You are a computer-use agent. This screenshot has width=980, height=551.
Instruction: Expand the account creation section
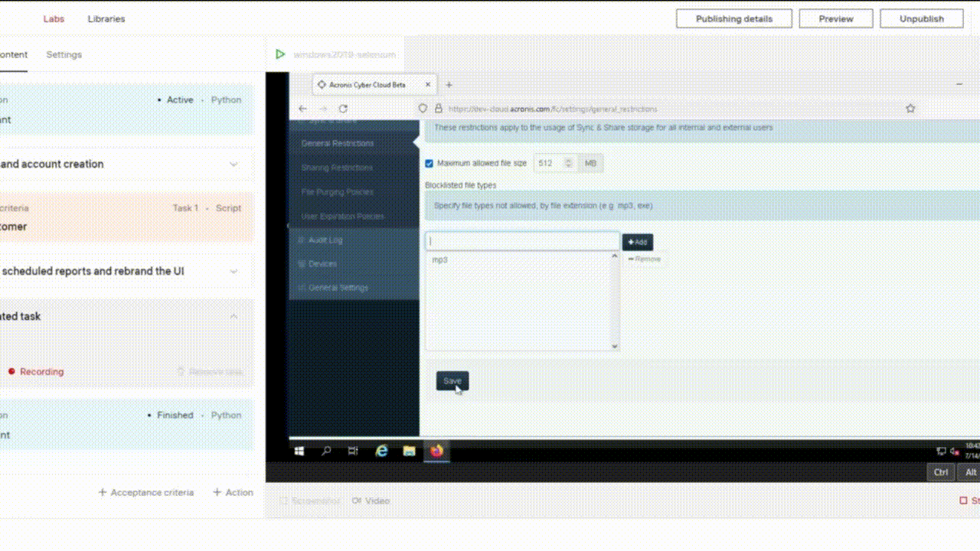[234, 164]
